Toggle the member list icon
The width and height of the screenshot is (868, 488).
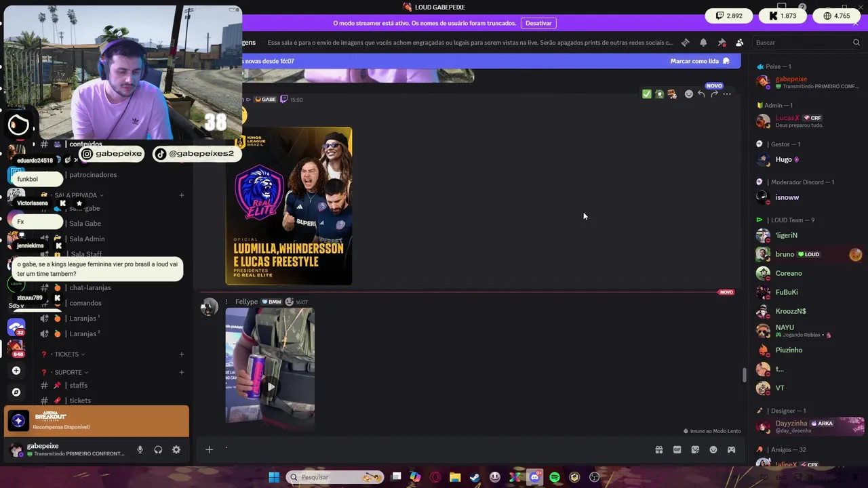(x=739, y=42)
